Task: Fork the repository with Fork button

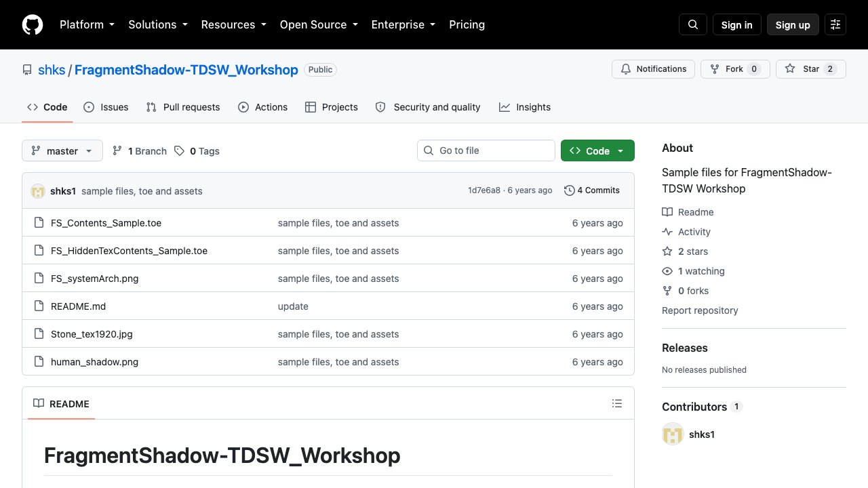Action: coord(735,69)
